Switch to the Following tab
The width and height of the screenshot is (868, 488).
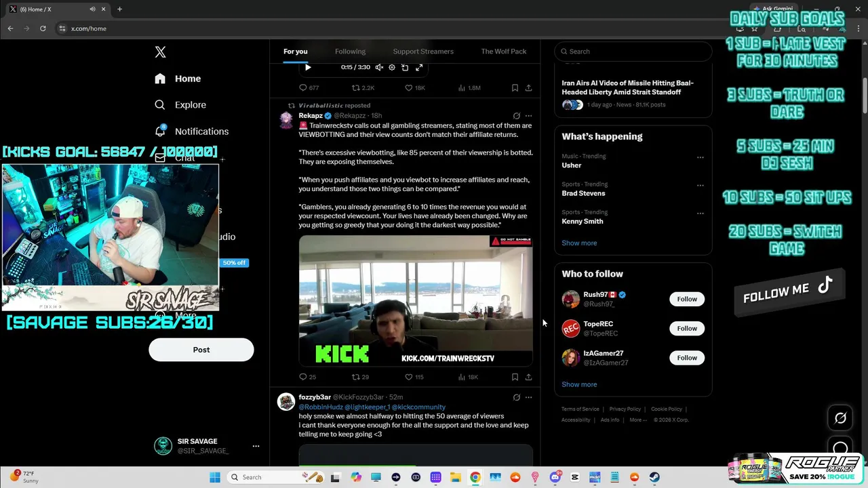[350, 52]
